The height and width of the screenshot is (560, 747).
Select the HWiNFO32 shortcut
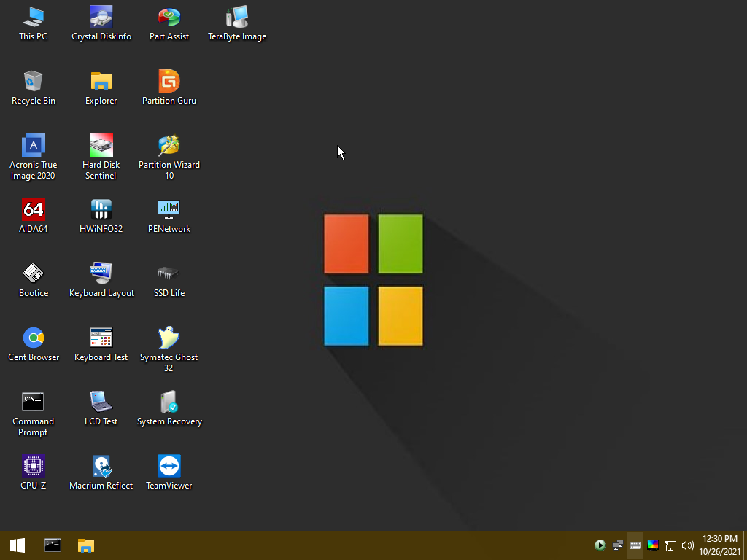101,216
